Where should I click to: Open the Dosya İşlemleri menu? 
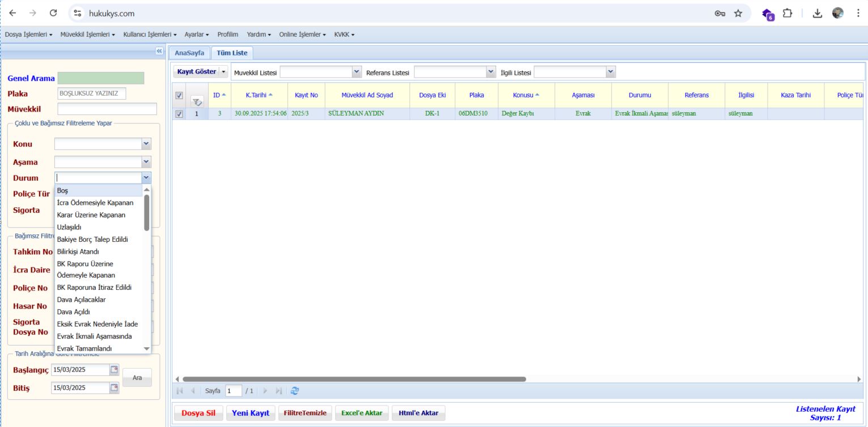(x=28, y=35)
